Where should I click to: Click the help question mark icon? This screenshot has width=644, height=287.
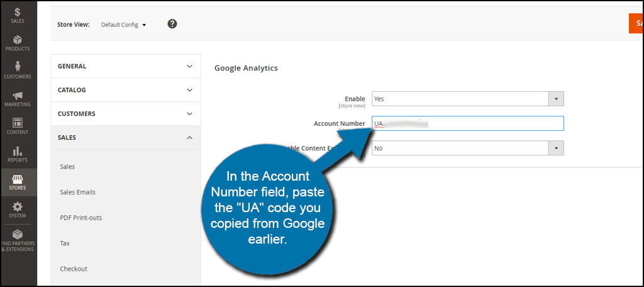pos(172,24)
